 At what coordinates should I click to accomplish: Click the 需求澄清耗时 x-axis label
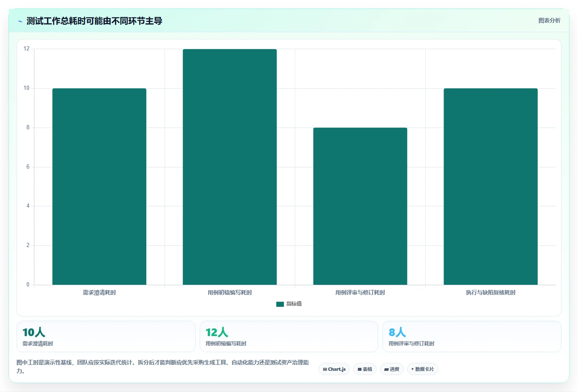click(x=99, y=292)
